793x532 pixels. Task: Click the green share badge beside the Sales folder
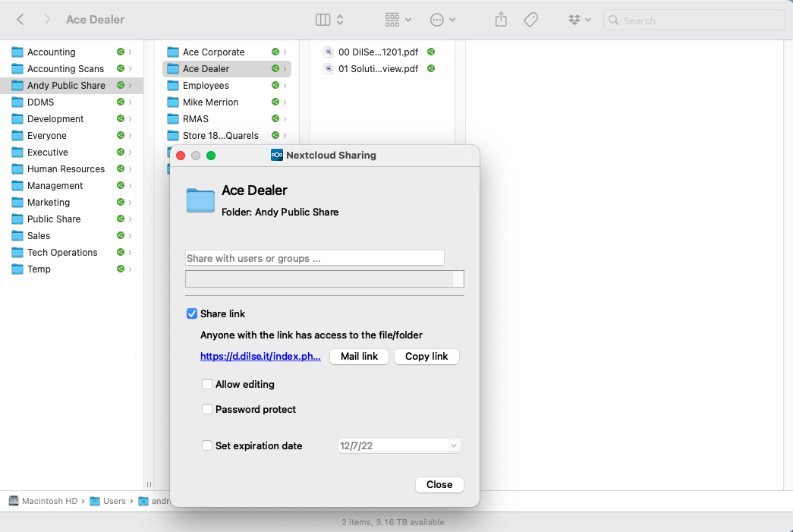coord(121,236)
